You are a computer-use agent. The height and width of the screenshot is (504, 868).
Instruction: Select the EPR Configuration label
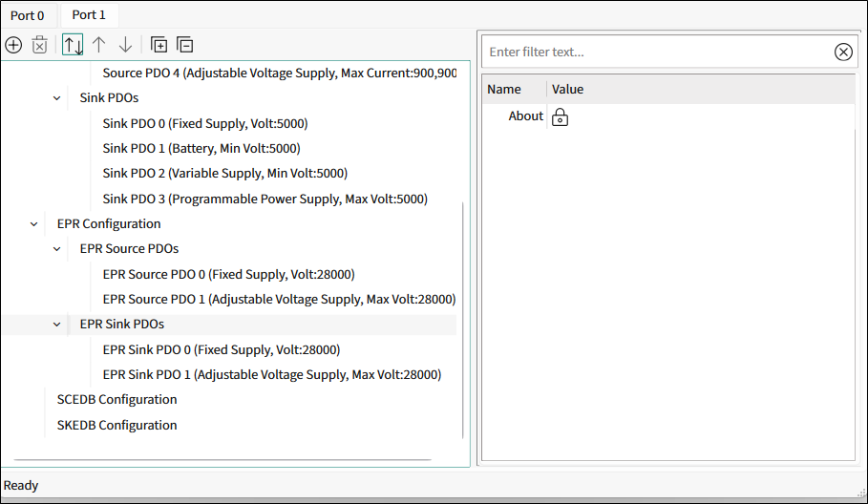click(109, 223)
